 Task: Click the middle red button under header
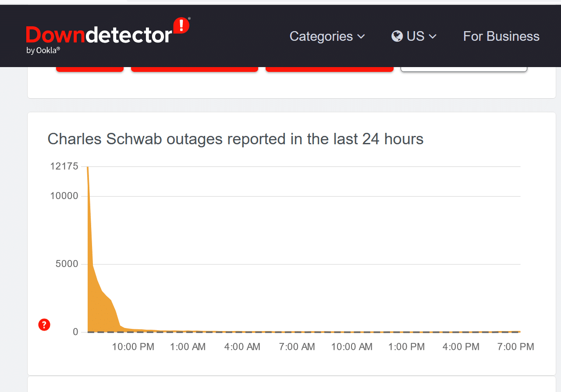click(195, 69)
